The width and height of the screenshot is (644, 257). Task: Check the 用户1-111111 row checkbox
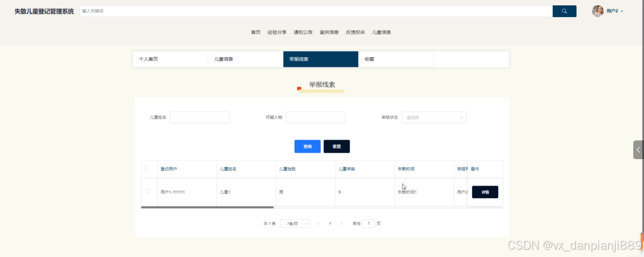pos(147,192)
